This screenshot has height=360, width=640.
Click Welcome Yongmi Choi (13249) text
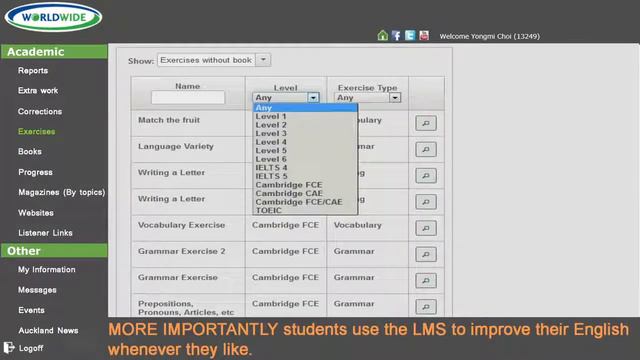coord(489,36)
